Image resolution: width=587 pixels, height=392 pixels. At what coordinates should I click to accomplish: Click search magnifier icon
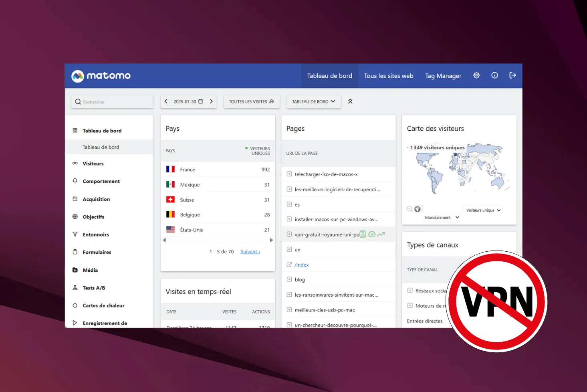(x=78, y=102)
